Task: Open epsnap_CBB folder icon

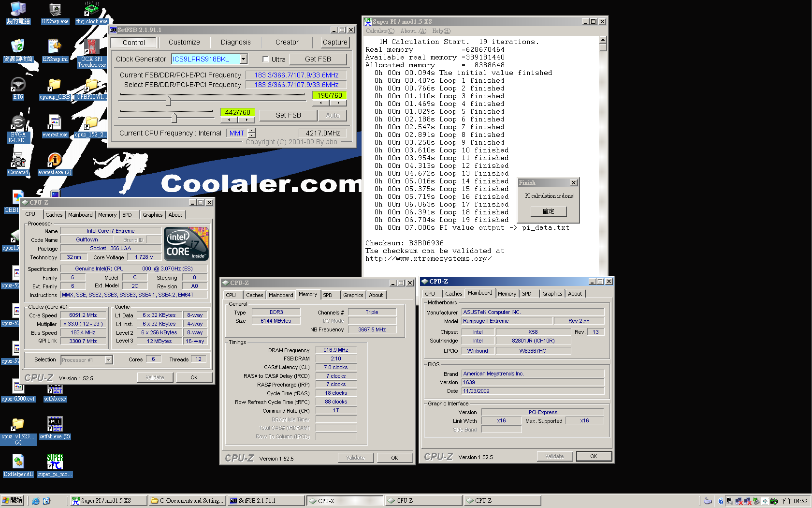Action: click(55, 89)
